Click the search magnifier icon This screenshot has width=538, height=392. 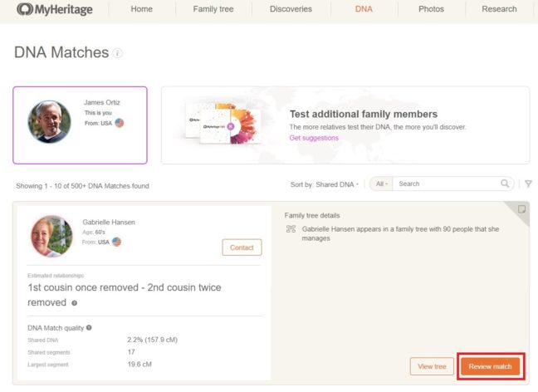(x=506, y=184)
